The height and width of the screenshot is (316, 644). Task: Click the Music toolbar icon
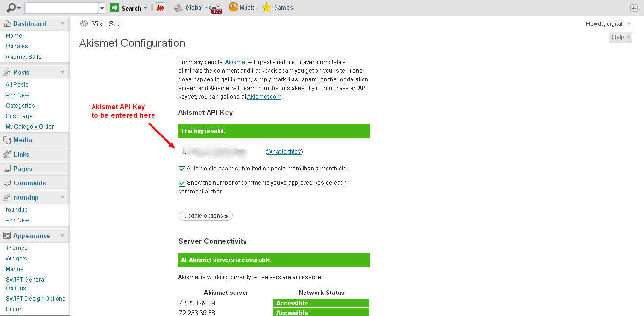click(234, 8)
